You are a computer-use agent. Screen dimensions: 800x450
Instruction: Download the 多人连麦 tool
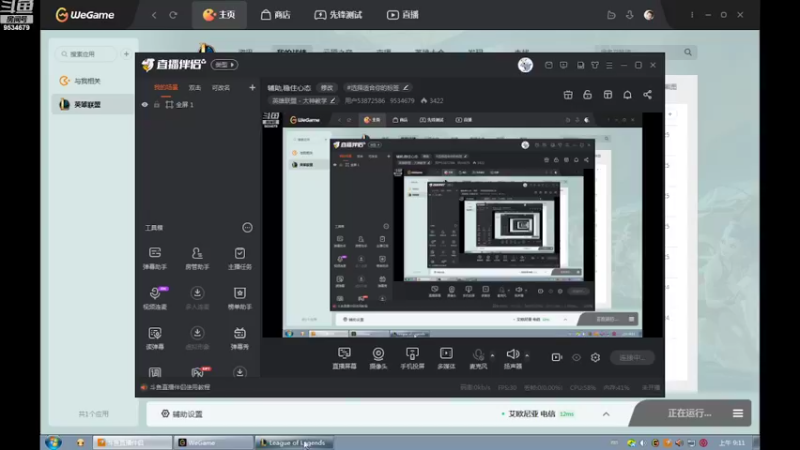click(197, 297)
